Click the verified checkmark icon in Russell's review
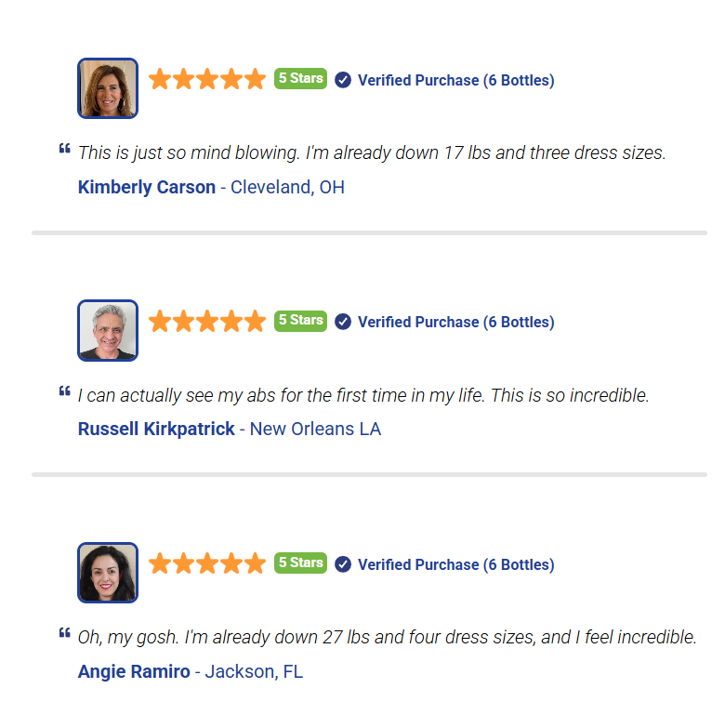 343,322
